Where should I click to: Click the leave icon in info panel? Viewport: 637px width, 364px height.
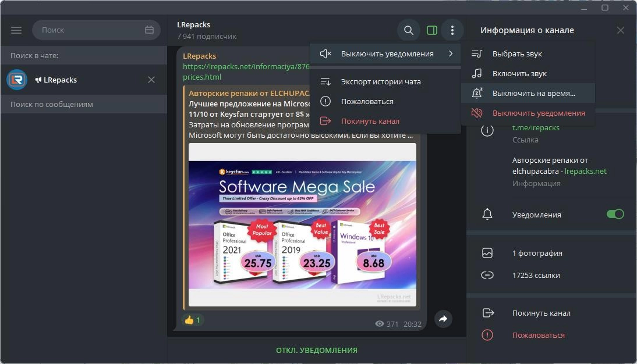[488, 313]
